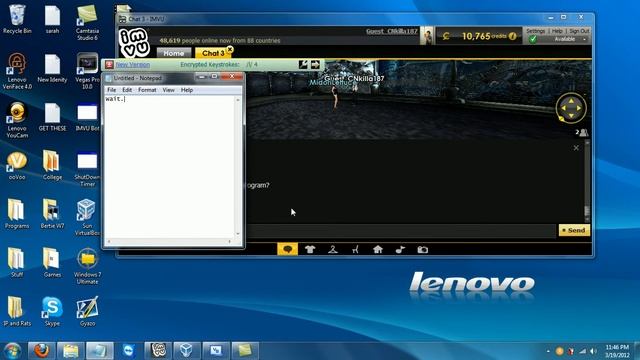Switch to the Home tab in IMVU

pyautogui.click(x=174, y=53)
